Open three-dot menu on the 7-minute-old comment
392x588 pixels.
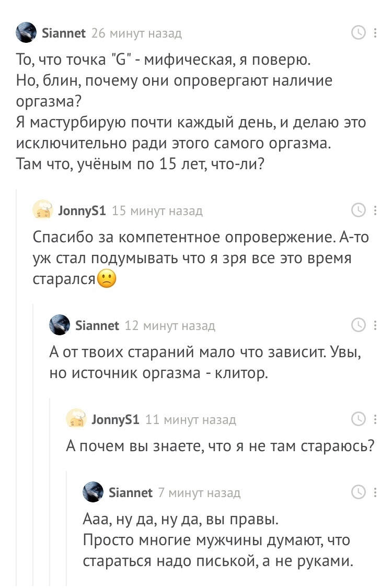[x=375, y=492]
